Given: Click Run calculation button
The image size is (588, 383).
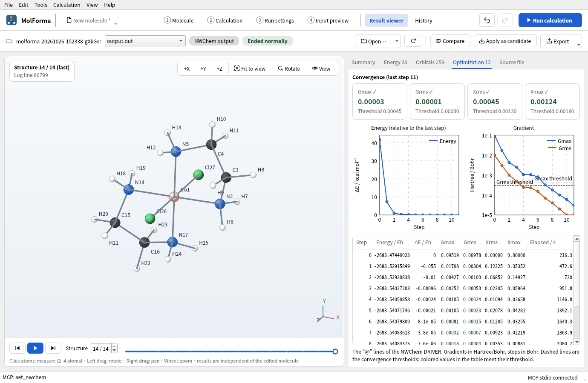Looking at the screenshot, I should pyautogui.click(x=550, y=20).
